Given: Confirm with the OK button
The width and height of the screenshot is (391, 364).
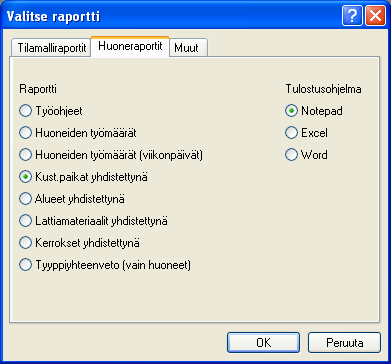Looking at the screenshot, I should (x=263, y=342).
